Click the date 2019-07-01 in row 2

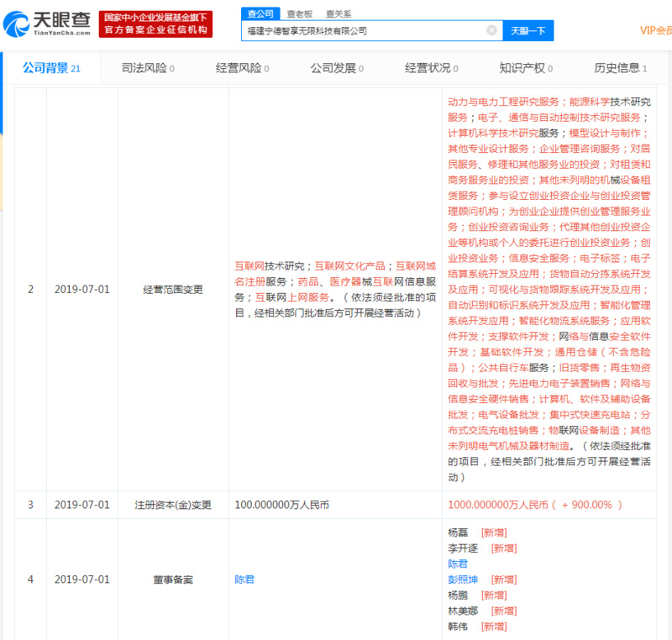click(81, 290)
